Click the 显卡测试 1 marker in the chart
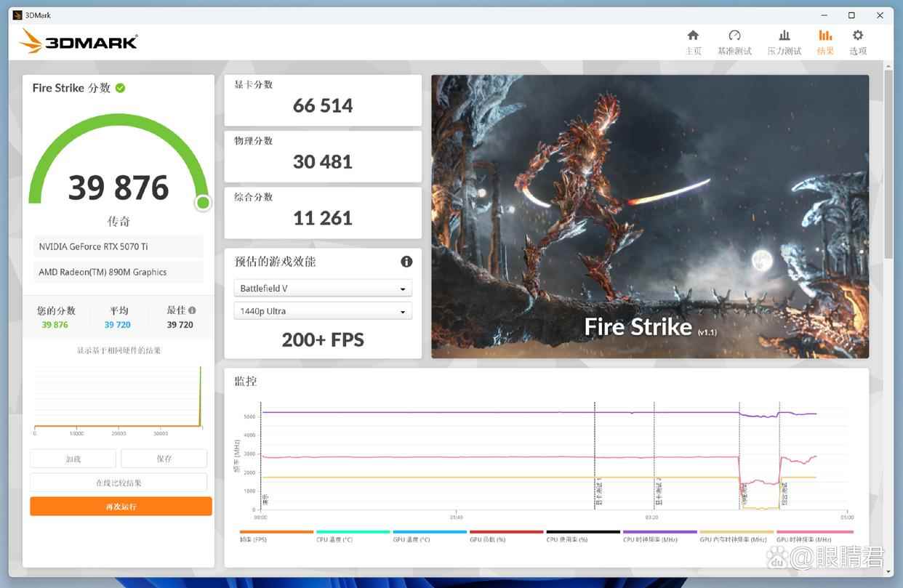Viewport: 903px width, 588px height. point(598,492)
